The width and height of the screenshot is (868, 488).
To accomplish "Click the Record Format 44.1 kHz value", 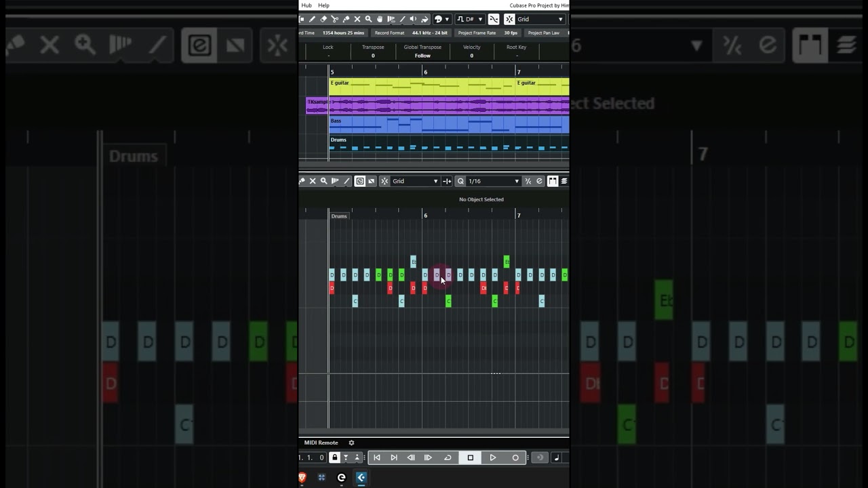I will [430, 33].
